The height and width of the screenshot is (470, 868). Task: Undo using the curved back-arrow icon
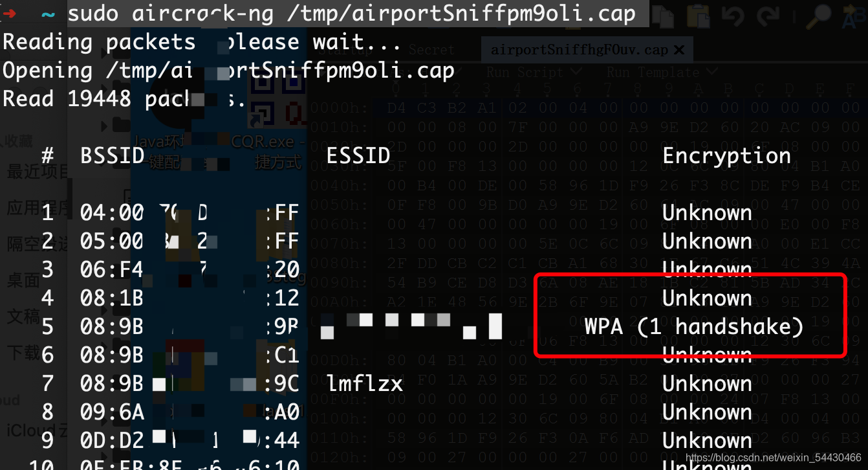pyautogui.click(x=732, y=16)
